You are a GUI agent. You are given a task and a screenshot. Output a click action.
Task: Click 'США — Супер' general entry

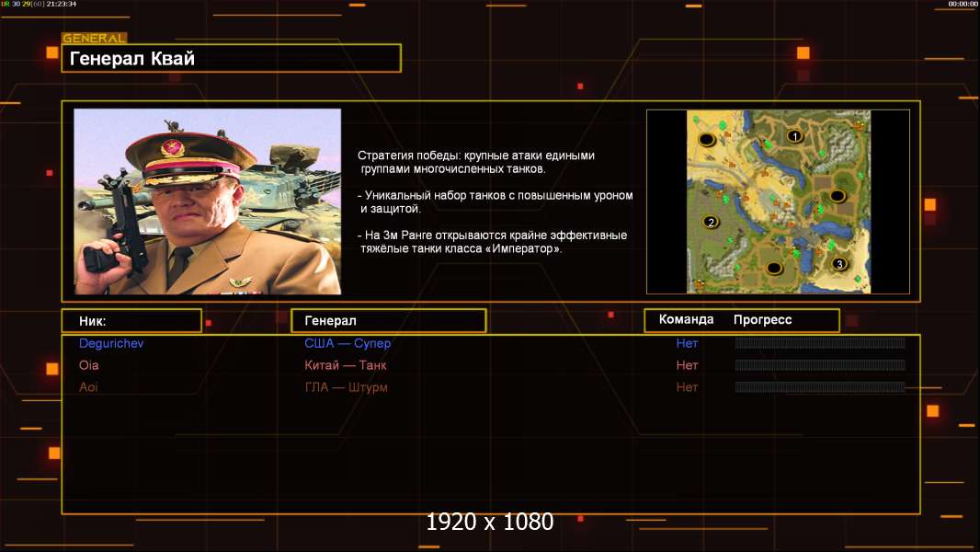[x=348, y=343]
